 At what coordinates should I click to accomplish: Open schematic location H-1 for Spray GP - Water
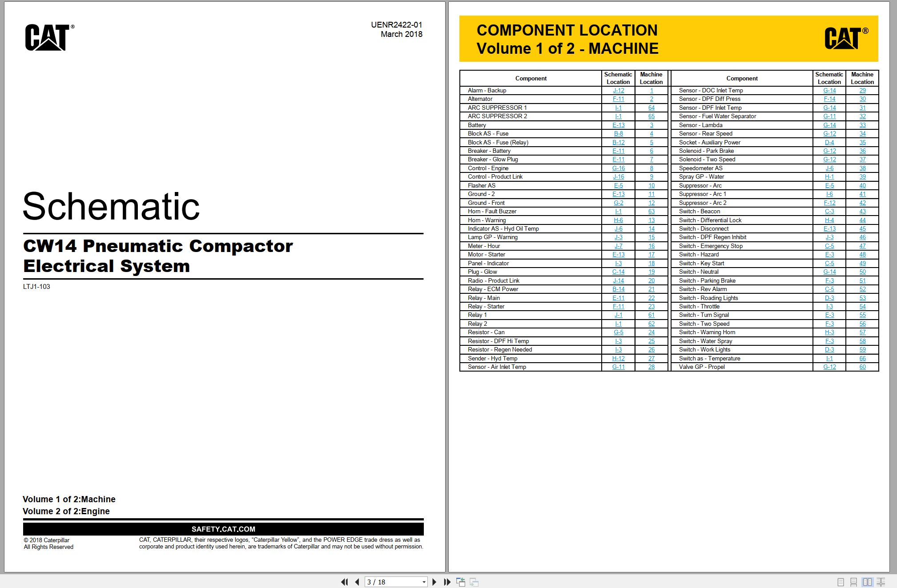coord(829,176)
